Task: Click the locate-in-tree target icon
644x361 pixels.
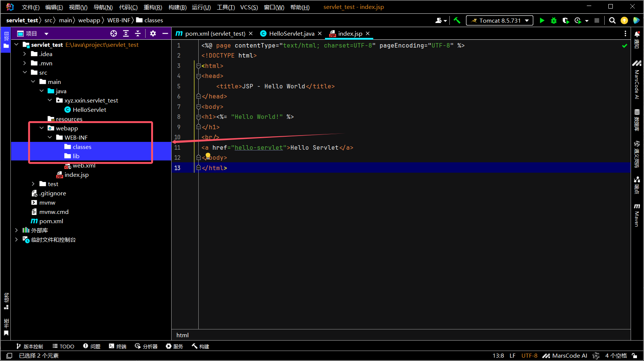Action: pyautogui.click(x=114, y=33)
